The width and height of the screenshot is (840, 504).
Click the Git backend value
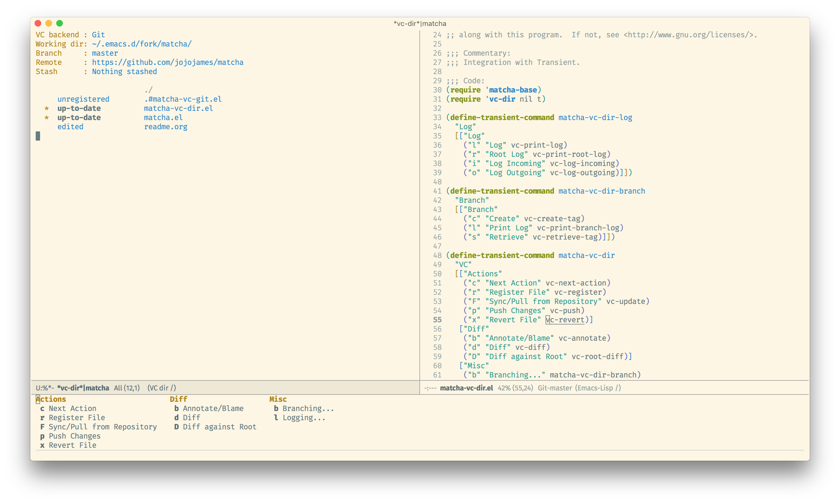98,35
